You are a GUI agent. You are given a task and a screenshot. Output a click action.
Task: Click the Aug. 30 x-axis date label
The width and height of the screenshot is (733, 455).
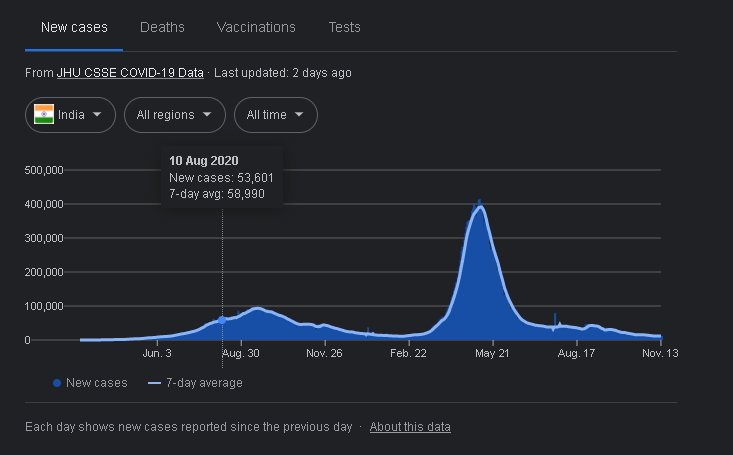tap(240, 353)
